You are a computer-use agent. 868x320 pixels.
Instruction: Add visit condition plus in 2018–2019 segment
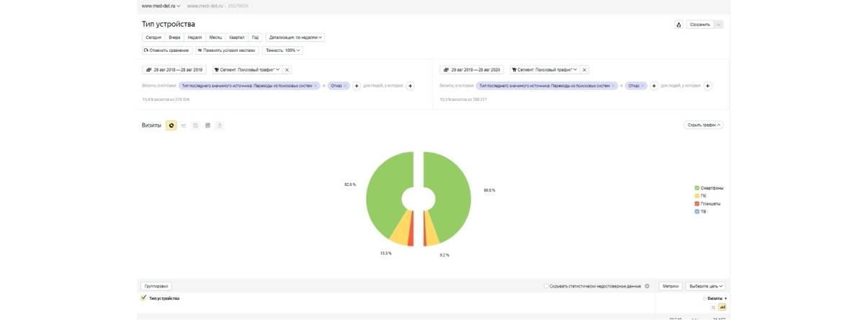coord(357,86)
